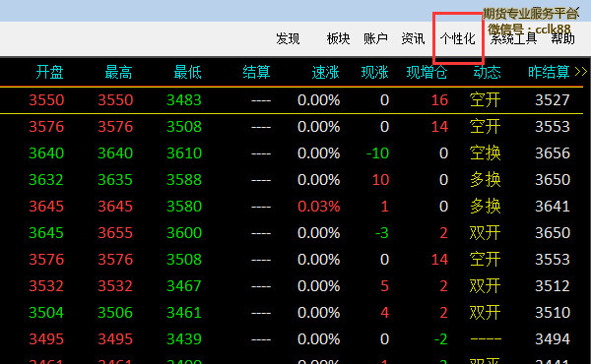591x364 pixels.
Task: Click 开盘 value 3640 in 3656 row
Action: click(x=46, y=153)
